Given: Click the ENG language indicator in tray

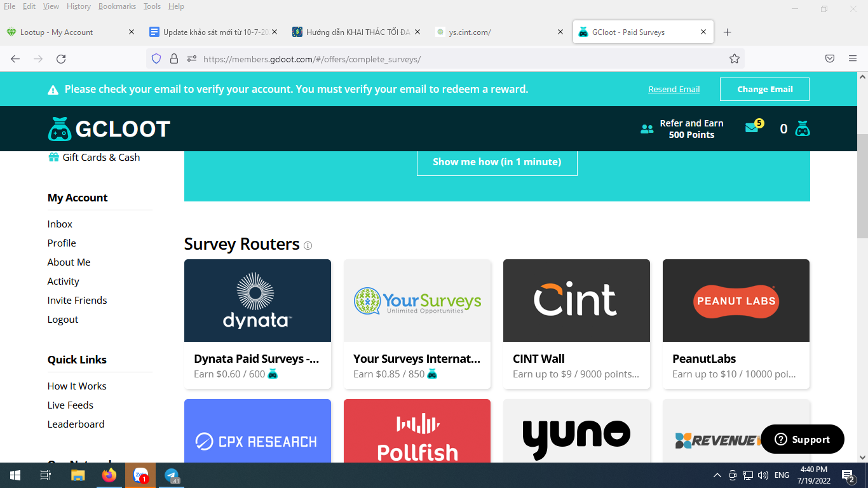Looking at the screenshot, I should tap(782, 475).
